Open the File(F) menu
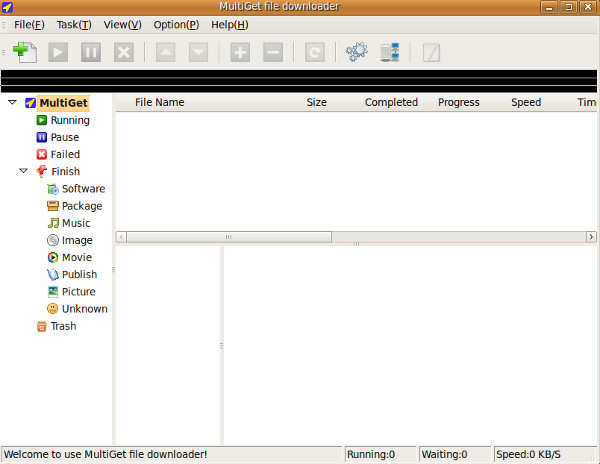Screen dimensions: 600x464 (x=29, y=25)
